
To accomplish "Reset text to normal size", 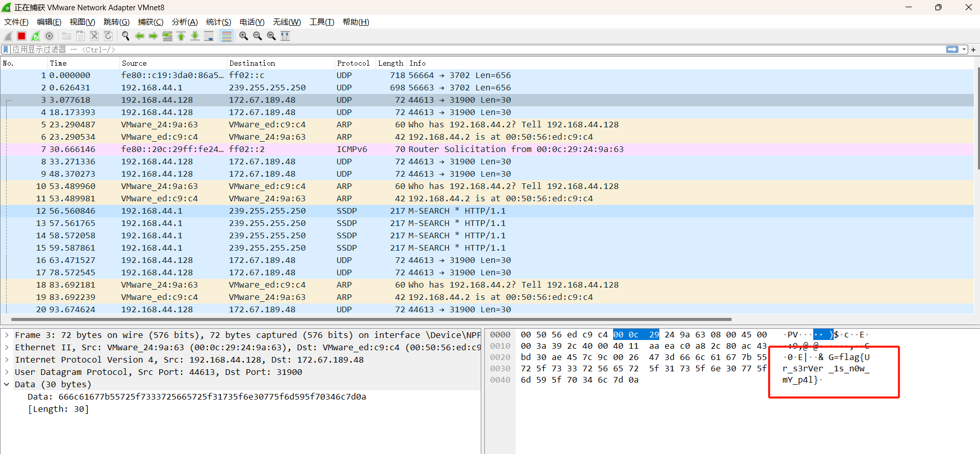I will coord(271,36).
